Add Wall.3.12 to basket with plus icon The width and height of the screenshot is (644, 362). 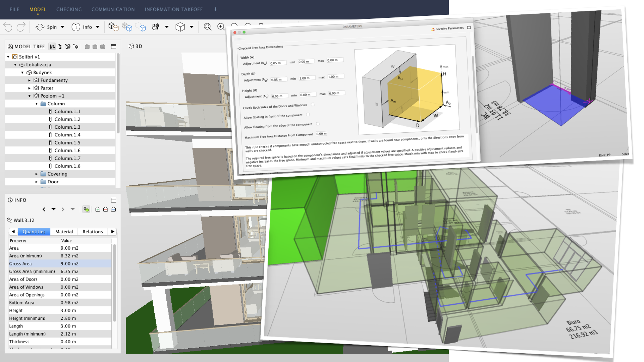[98, 209]
